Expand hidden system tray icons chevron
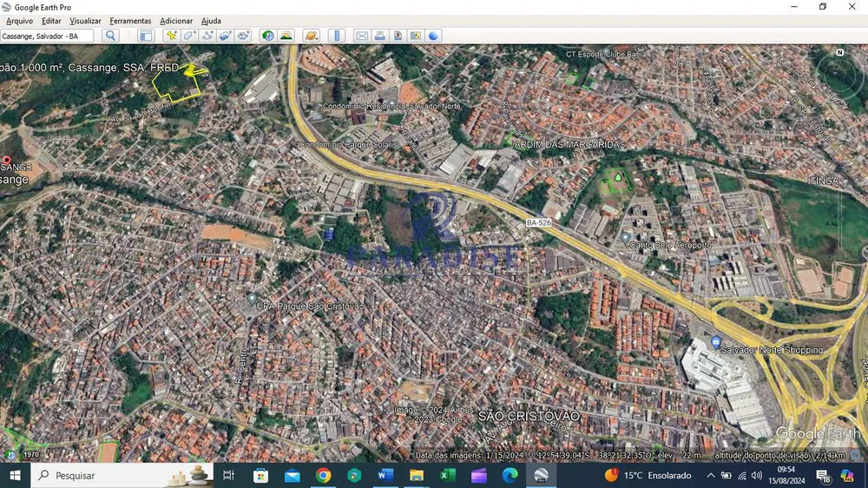868x488 pixels. pos(711,475)
